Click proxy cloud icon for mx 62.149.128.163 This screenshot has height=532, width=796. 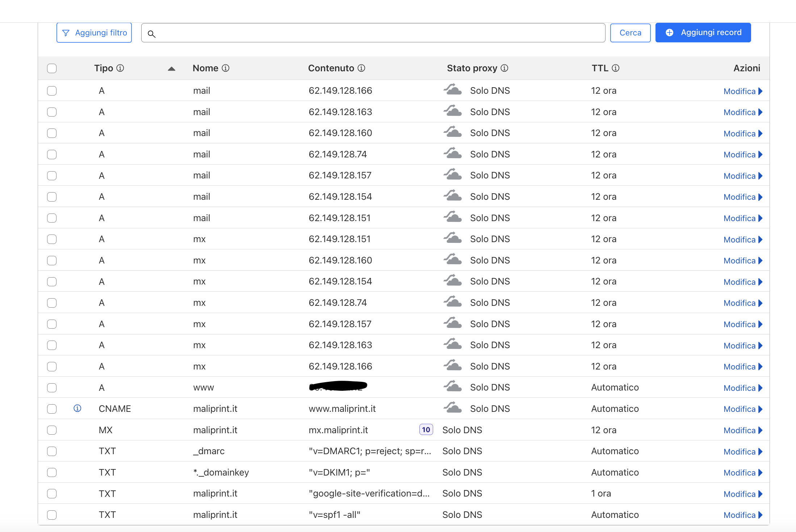(x=453, y=344)
